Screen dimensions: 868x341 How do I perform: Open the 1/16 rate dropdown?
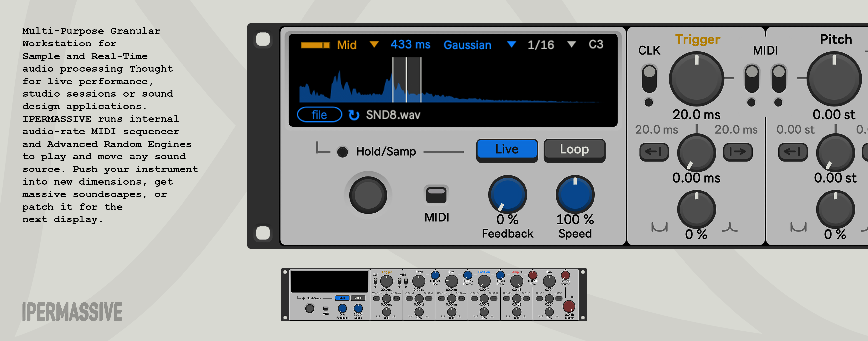click(x=571, y=44)
